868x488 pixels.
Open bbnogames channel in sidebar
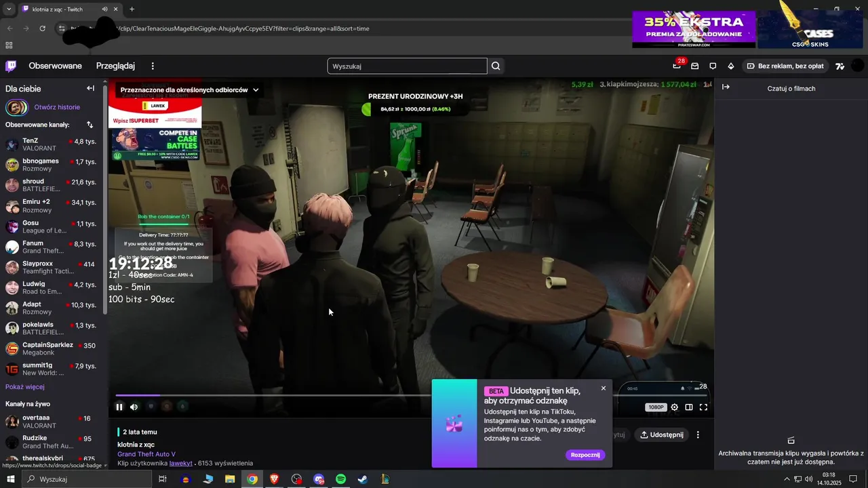52,165
